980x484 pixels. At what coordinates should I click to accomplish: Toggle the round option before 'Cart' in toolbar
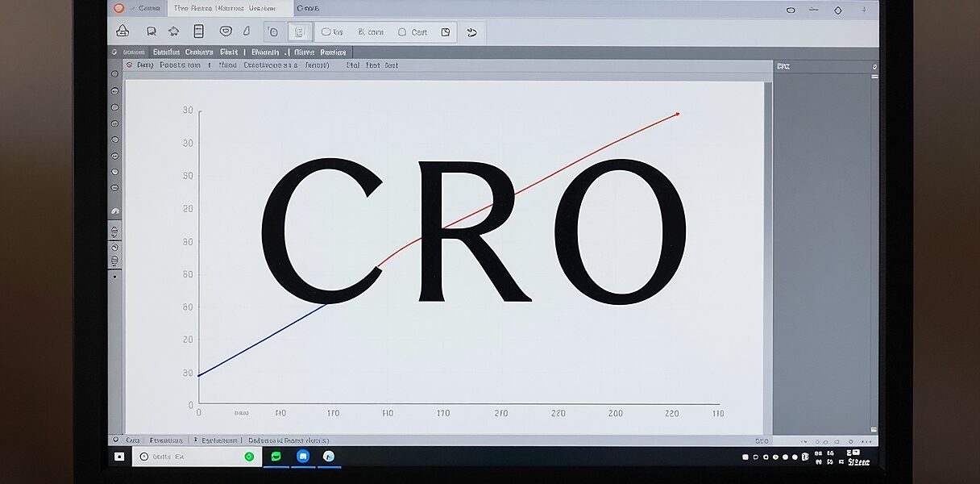(x=402, y=32)
